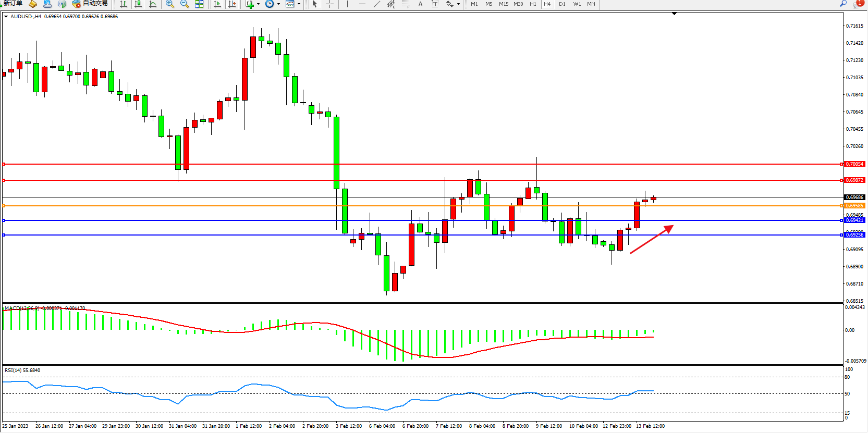Click the Zoom In magnifier icon

(170, 4)
